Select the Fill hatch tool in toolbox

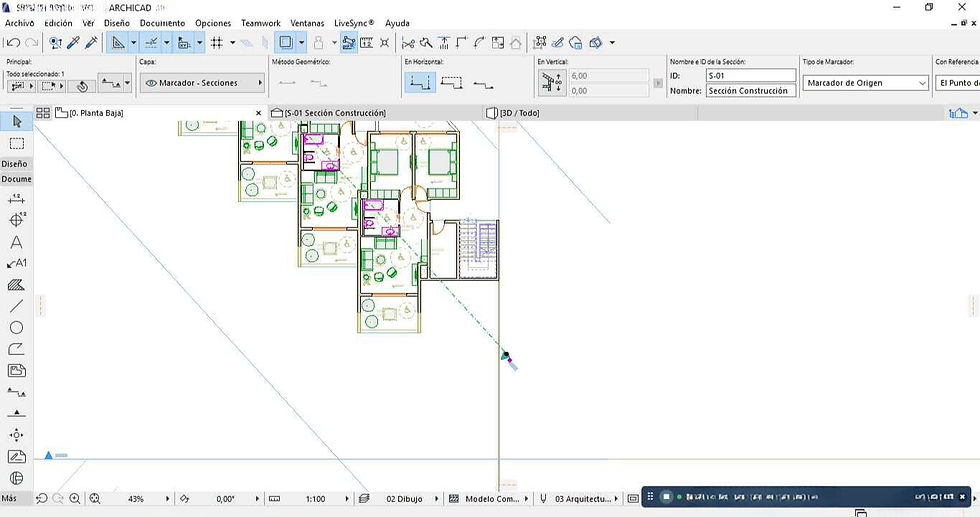[x=16, y=285]
